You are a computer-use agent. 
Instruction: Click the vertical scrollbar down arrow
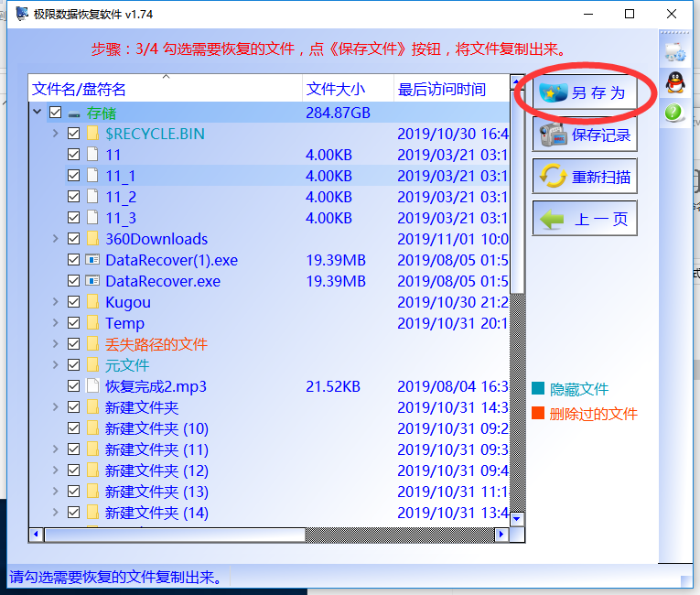(x=517, y=519)
